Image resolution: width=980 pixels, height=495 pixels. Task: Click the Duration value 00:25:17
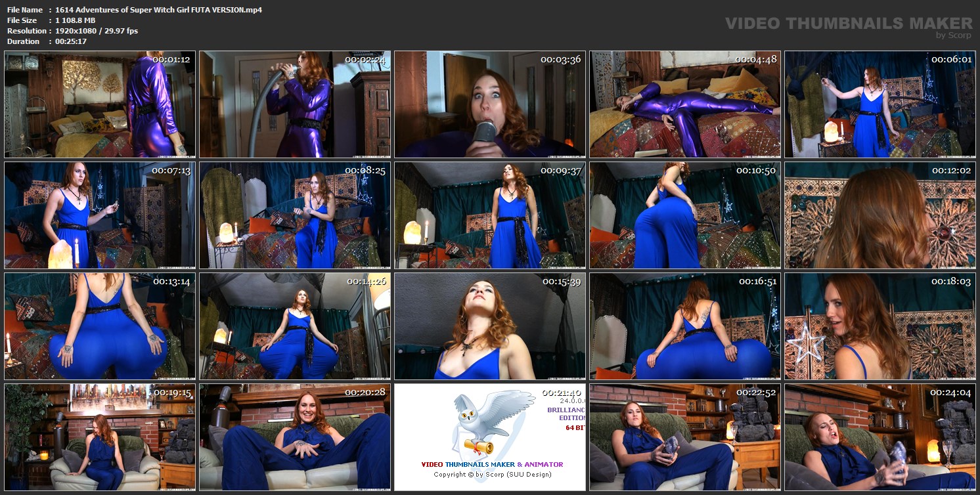(x=71, y=41)
